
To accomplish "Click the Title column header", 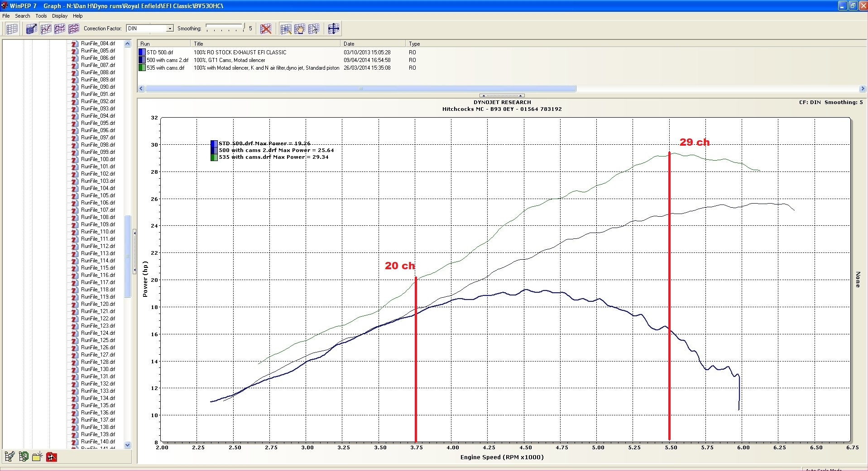I will (x=265, y=44).
